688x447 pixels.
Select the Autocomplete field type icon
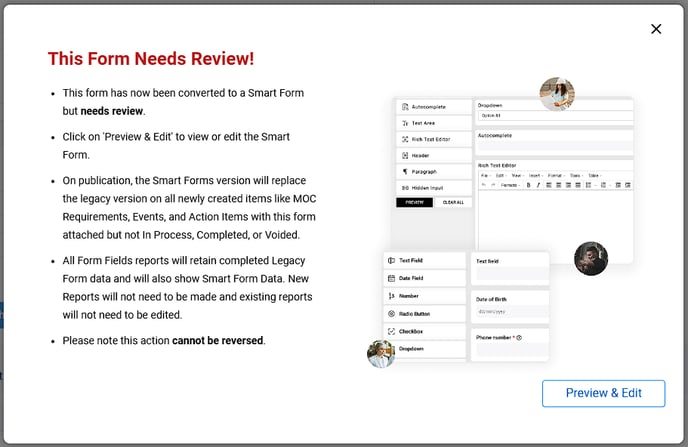(404, 107)
